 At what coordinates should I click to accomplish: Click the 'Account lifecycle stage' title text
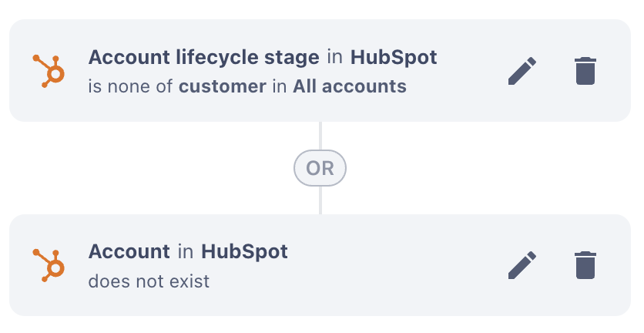[x=203, y=57]
